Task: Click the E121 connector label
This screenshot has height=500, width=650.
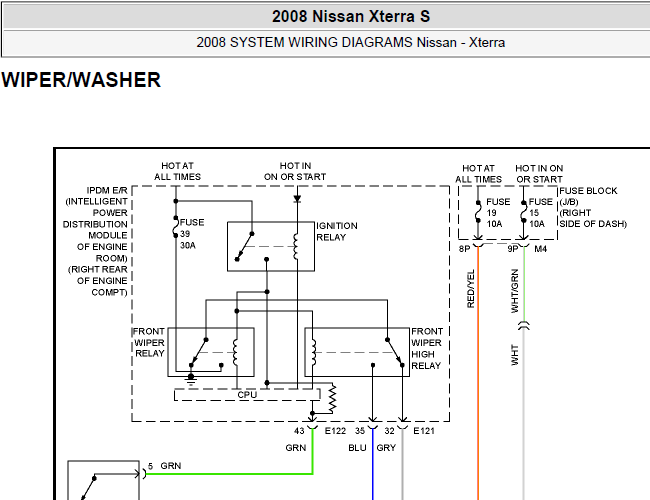Action: (424, 431)
